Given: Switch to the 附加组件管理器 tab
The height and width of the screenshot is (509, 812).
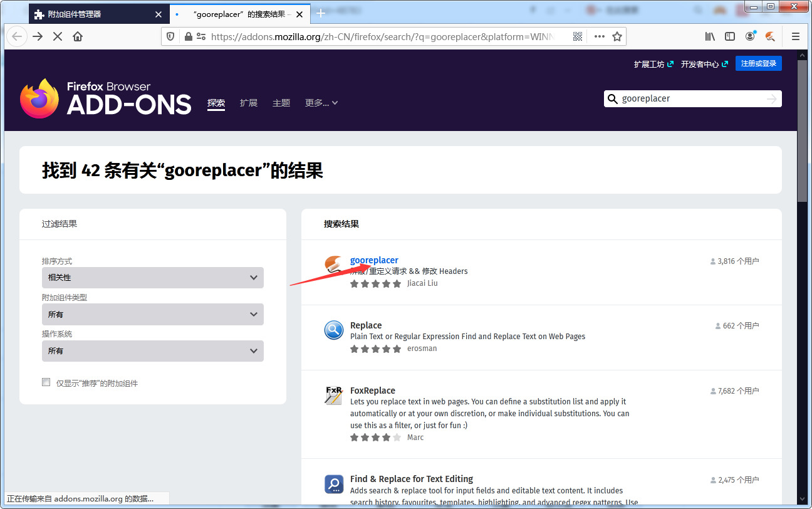Looking at the screenshot, I should 99,14.
